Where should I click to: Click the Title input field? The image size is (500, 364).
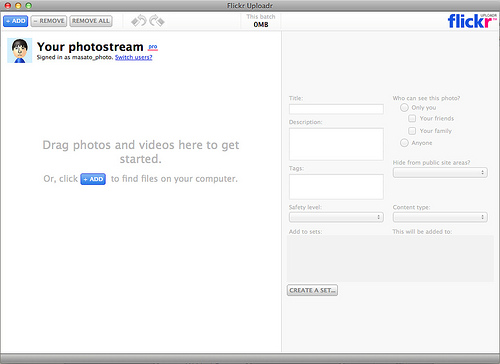[336, 109]
